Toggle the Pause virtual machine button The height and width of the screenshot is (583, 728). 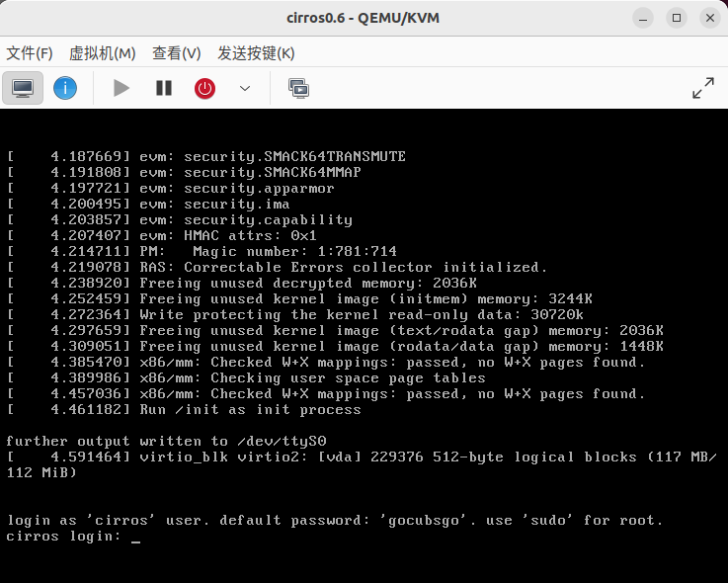[x=164, y=88]
